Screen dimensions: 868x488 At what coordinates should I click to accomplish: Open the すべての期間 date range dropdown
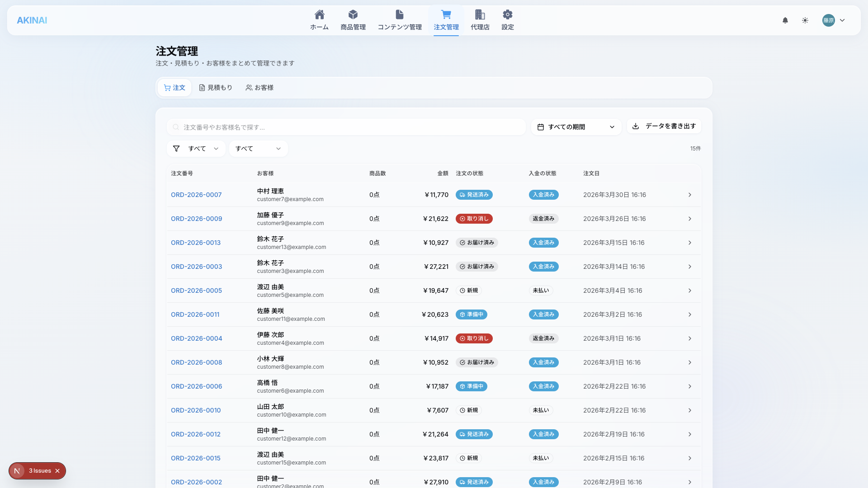pos(576,127)
